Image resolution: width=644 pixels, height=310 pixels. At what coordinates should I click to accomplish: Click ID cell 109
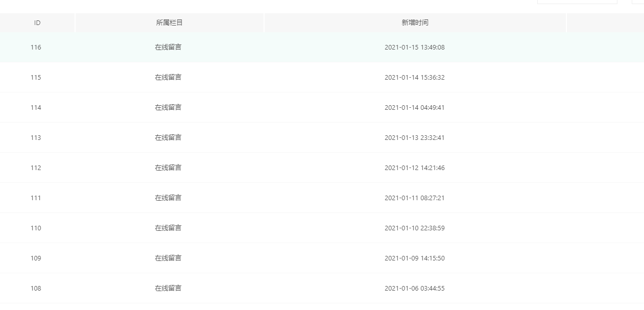[x=36, y=258]
